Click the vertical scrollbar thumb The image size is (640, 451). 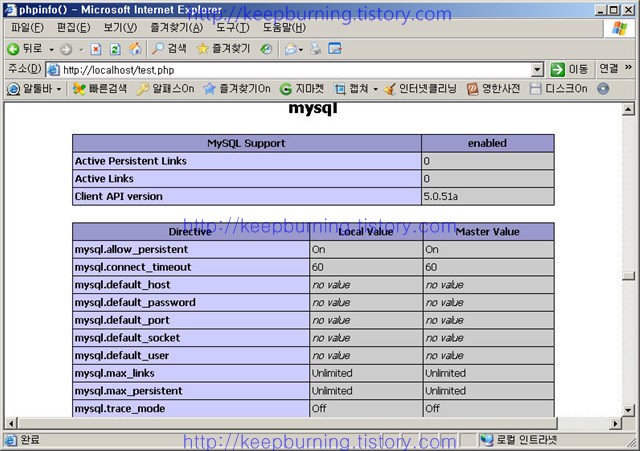[x=628, y=276]
